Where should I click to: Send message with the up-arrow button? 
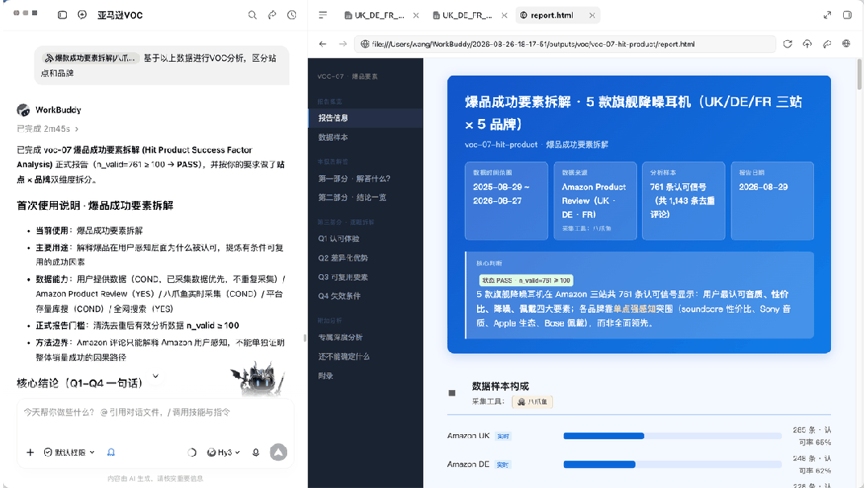pyautogui.click(x=278, y=453)
